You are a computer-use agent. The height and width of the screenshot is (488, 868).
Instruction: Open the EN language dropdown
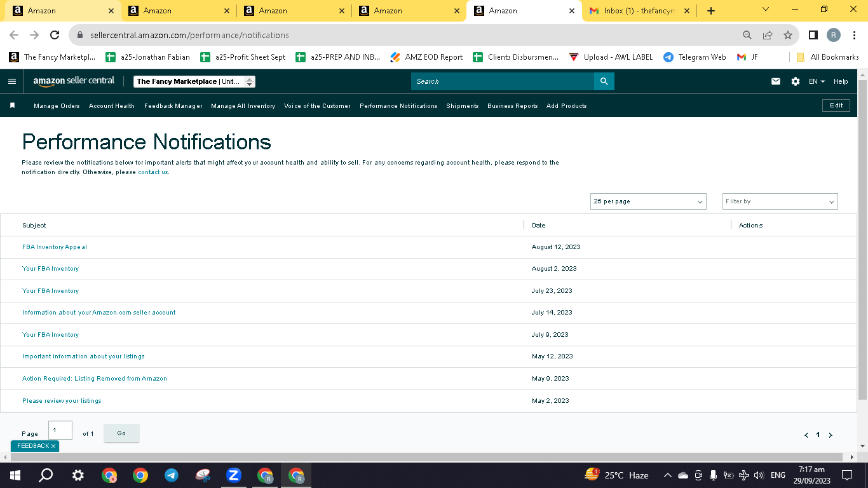[817, 81]
